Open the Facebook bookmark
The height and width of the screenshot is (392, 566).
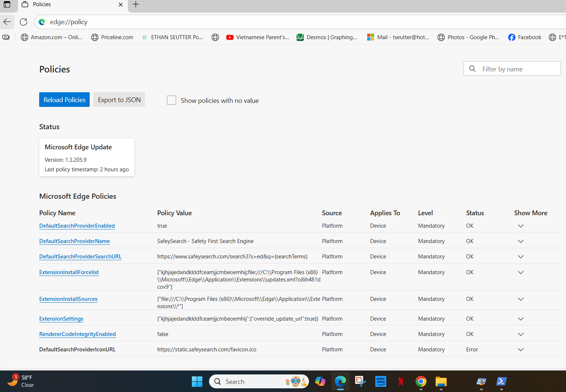525,37
